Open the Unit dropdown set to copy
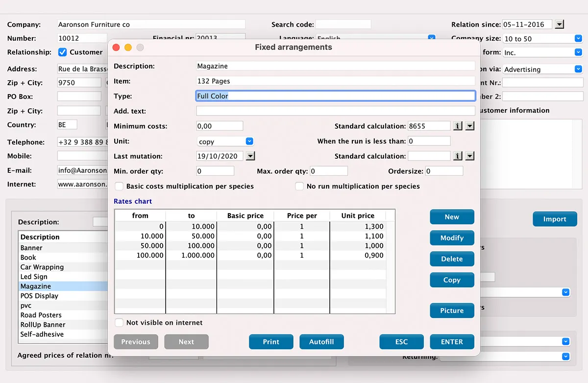The width and height of the screenshot is (588, 383). click(x=225, y=142)
